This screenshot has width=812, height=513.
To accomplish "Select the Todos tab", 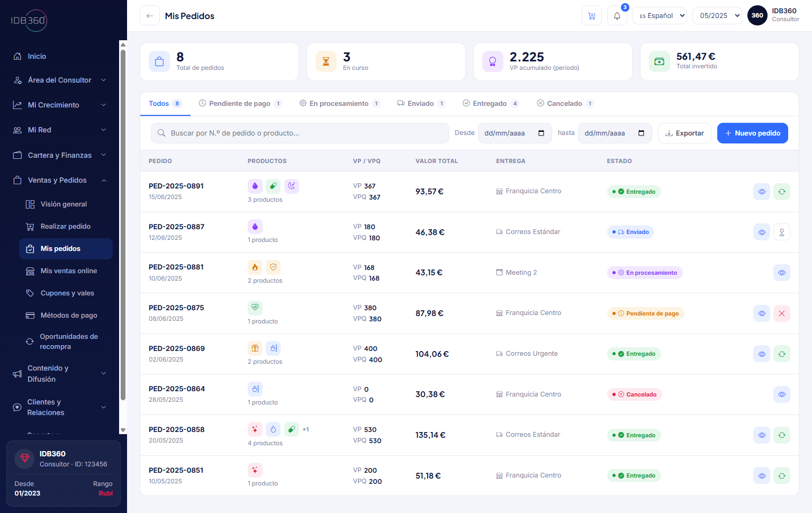I will (165, 104).
